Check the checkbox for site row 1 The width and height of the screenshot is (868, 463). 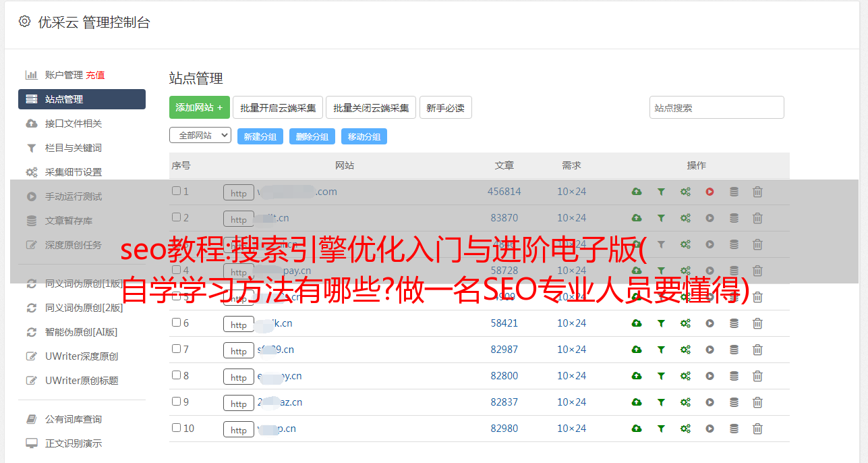[176, 191]
